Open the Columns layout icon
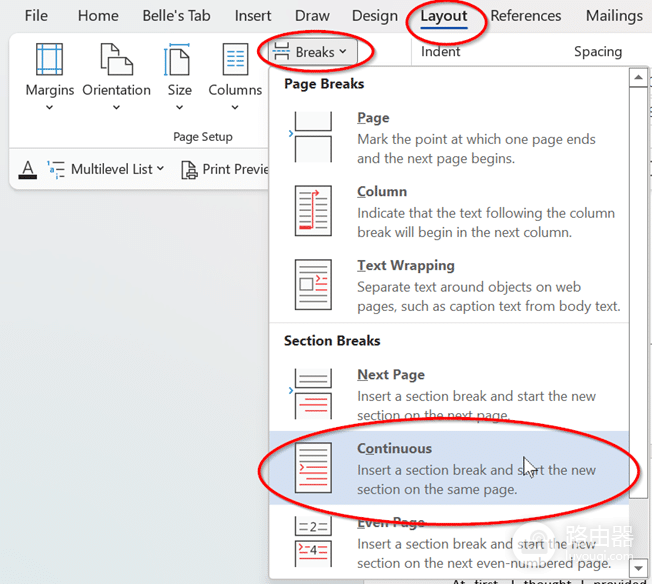Image resolution: width=652 pixels, height=584 pixels. 235,59
